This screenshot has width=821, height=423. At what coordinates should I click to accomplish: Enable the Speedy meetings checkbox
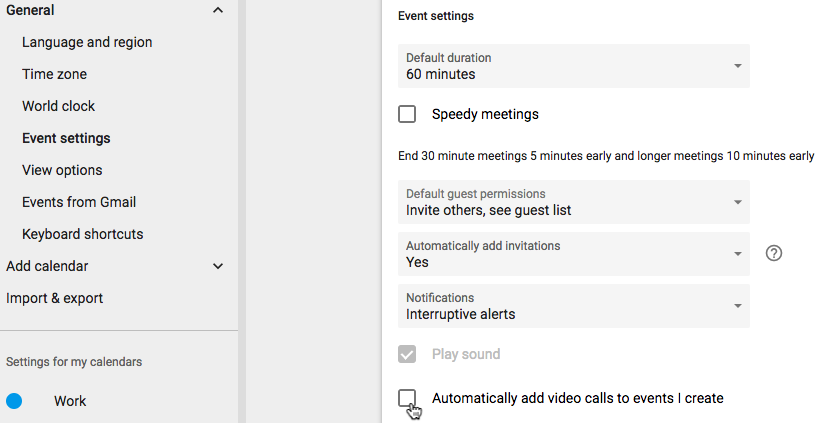[407, 114]
